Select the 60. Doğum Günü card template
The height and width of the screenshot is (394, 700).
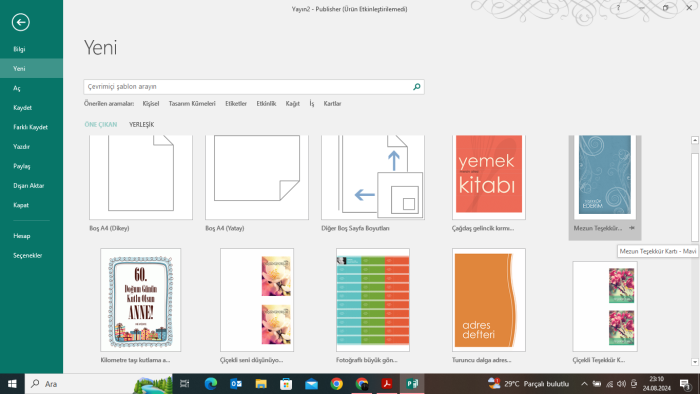pyautogui.click(x=141, y=300)
